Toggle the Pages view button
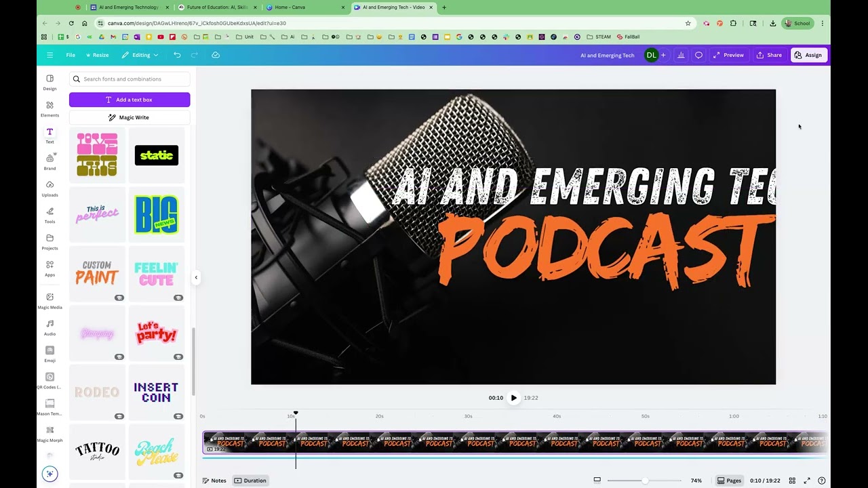The image size is (868, 488). coord(729,481)
